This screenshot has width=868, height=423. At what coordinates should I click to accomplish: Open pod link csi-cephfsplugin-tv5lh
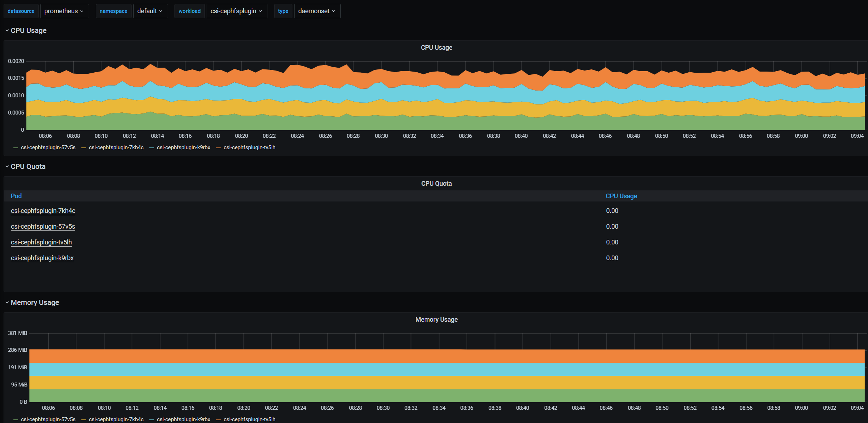pyautogui.click(x=41, y=242)
